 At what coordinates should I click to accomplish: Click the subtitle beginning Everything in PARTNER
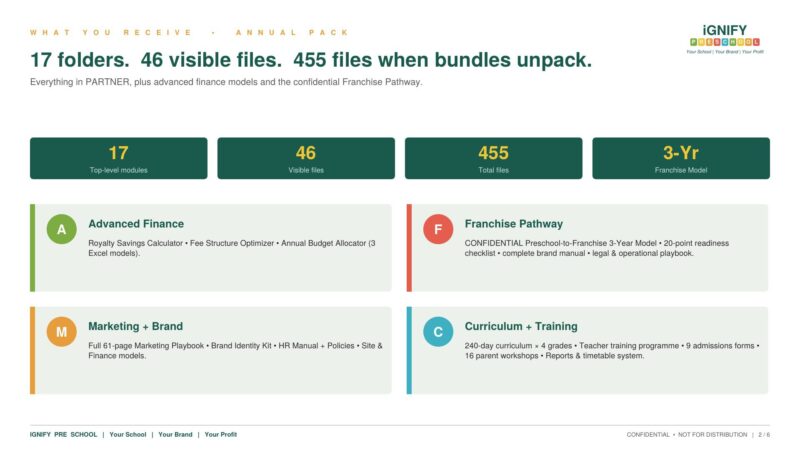(226, 82)
